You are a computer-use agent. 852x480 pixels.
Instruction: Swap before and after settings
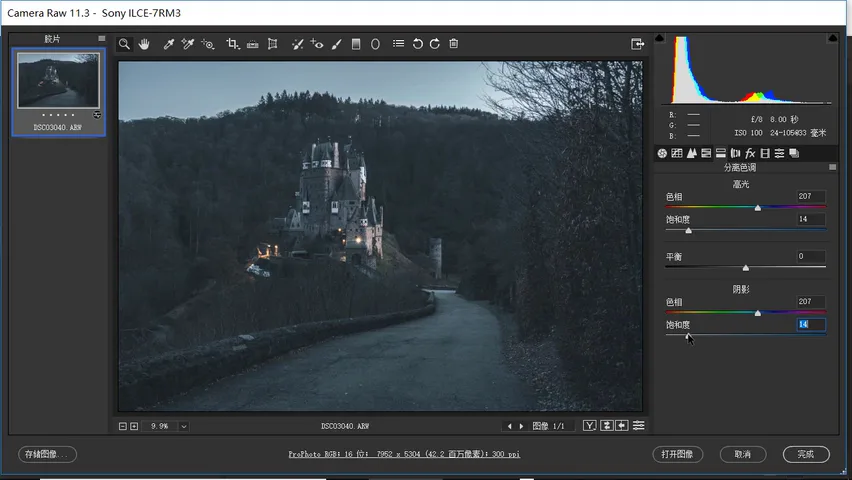point(607,426)
